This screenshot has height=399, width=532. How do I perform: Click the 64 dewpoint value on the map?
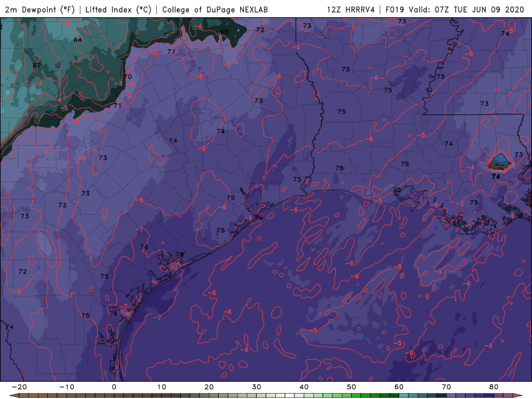point(78,40)
